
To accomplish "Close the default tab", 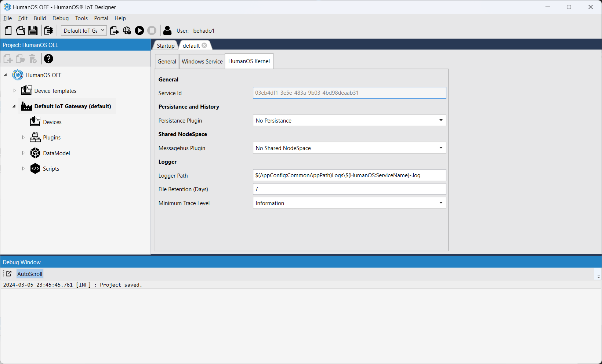I will (204, 45).
